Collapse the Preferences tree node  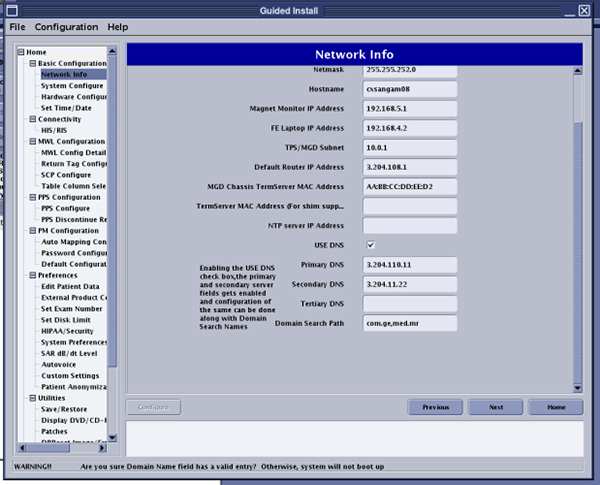pyautogui.click(x=31, y=275)
